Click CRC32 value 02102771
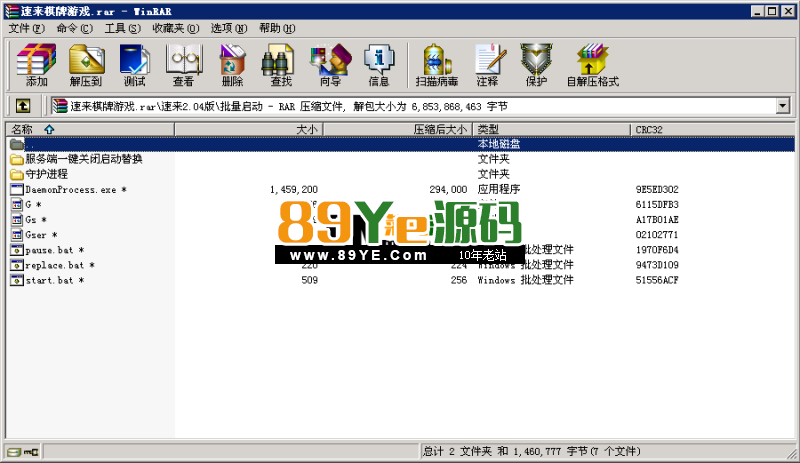 point(657,235)
